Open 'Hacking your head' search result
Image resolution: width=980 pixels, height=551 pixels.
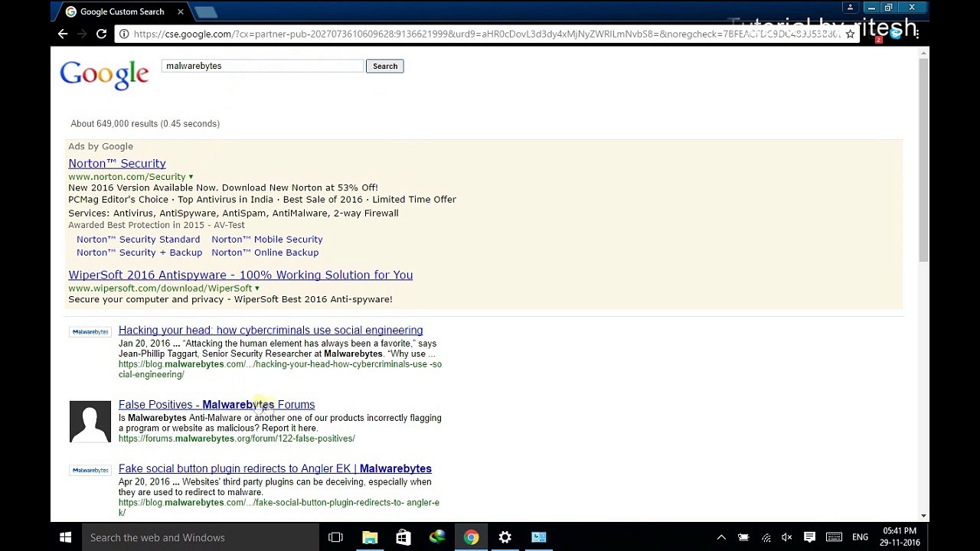[x=270, y=331]
